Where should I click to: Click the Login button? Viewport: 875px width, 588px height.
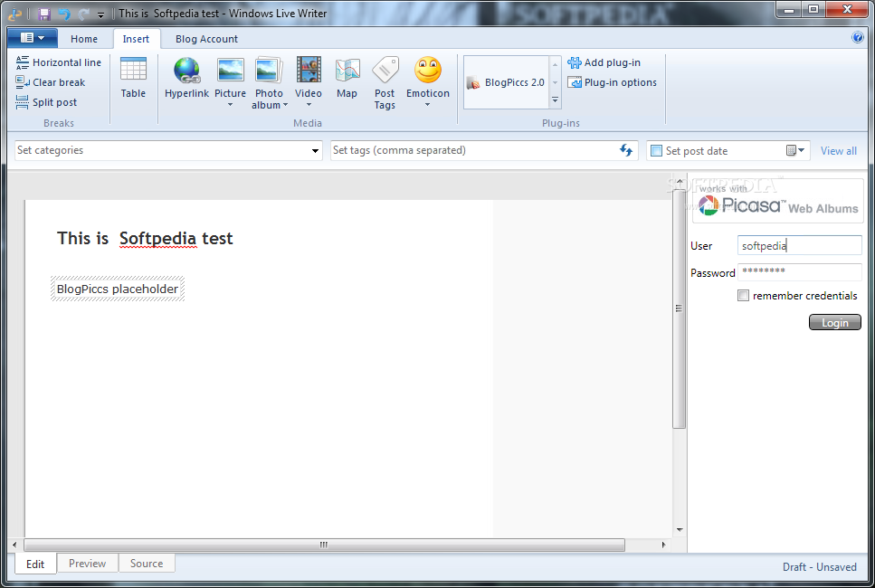(x=835, y=322)
